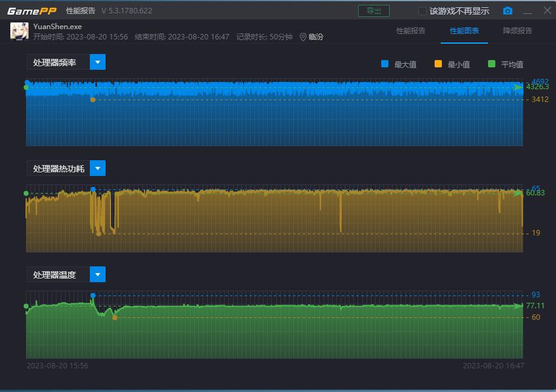This screenshot has height=392, width=556.
Task: Minimize the GamePP report window
Action: (527, 12)
